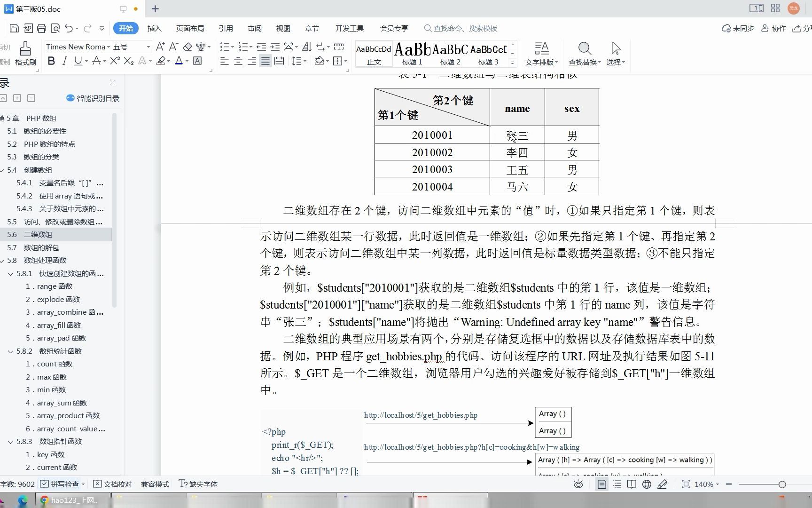Collapse the 5.8.1 快速创建数组 node
This screenshot has height=508, width=812.
coord(10,274)
